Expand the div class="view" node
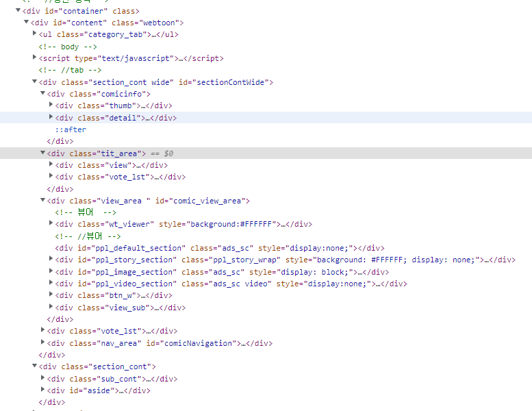This screenshot has height=411, width=532. click(x=51, y=164)
